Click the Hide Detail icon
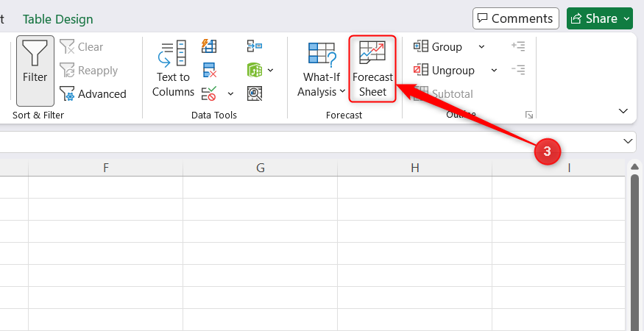644x331 pixels. pyautogui.click(x=518, y=70)
